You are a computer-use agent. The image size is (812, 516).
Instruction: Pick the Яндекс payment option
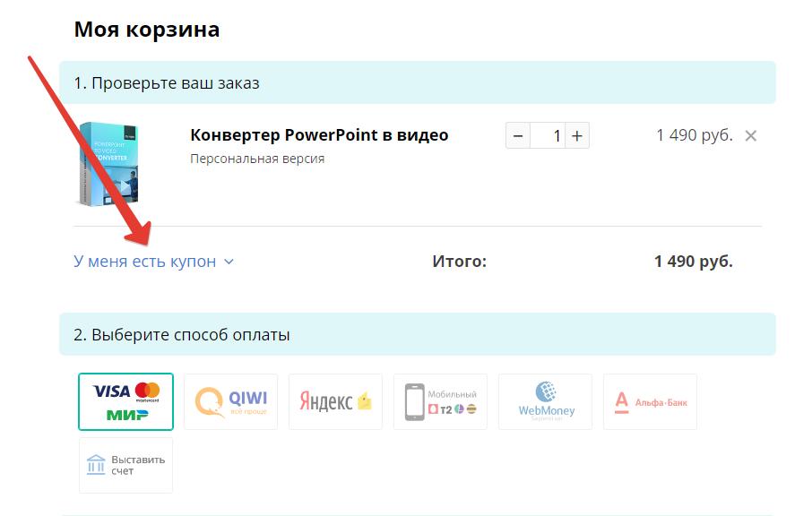pyautogui.click(x=335, y=401)
